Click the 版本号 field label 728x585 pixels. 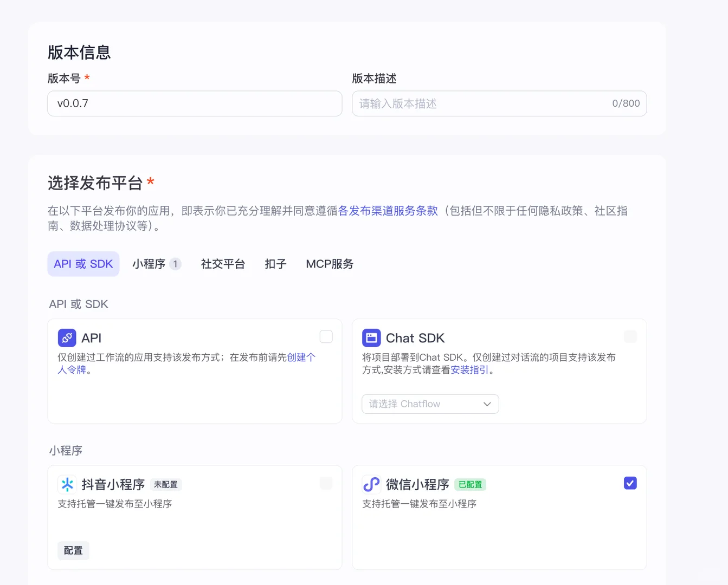point(64,79)
